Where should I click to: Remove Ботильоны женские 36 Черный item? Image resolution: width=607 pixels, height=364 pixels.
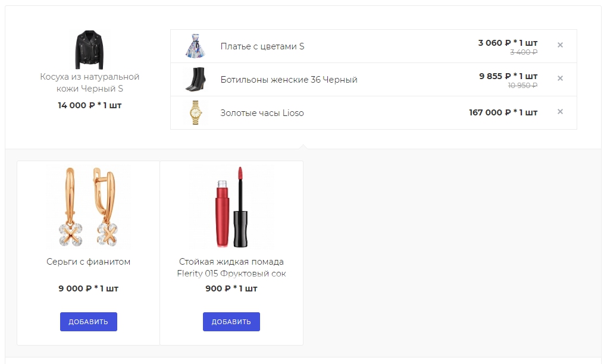point(560,78)
